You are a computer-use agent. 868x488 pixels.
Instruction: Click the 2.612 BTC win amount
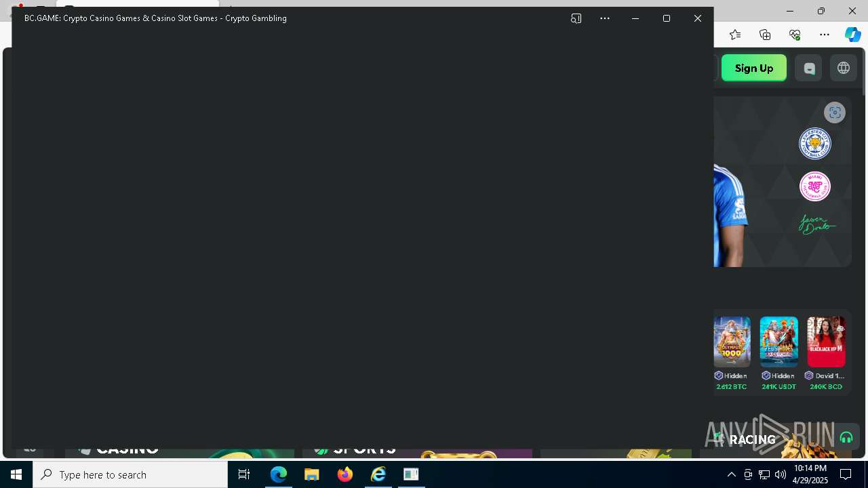coord(732,387)
